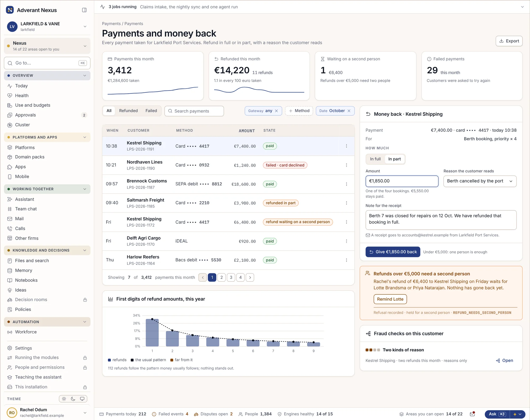Open row menu for Nordhaven Lines payment
Viewport: 530px width, 420px height.
coord(346,165)
